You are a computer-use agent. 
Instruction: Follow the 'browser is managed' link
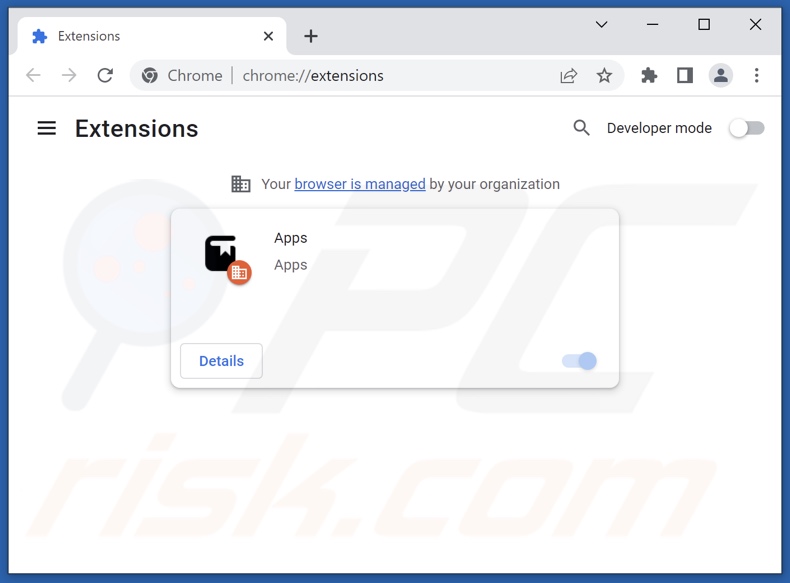(360, 184)
